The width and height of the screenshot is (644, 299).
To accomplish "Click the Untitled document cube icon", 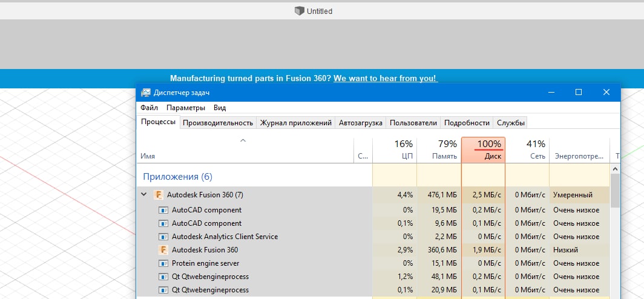I will (x=299, y=11).
